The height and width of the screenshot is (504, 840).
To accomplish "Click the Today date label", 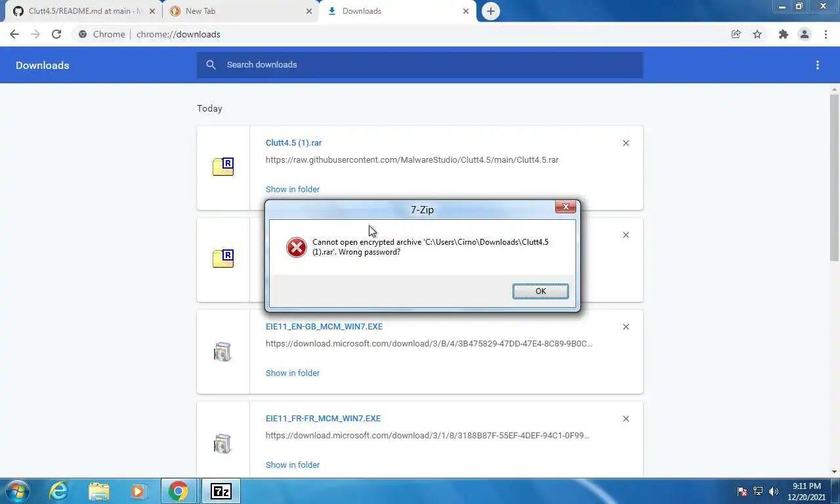I will pyautogui.click(x=209, y=108).
